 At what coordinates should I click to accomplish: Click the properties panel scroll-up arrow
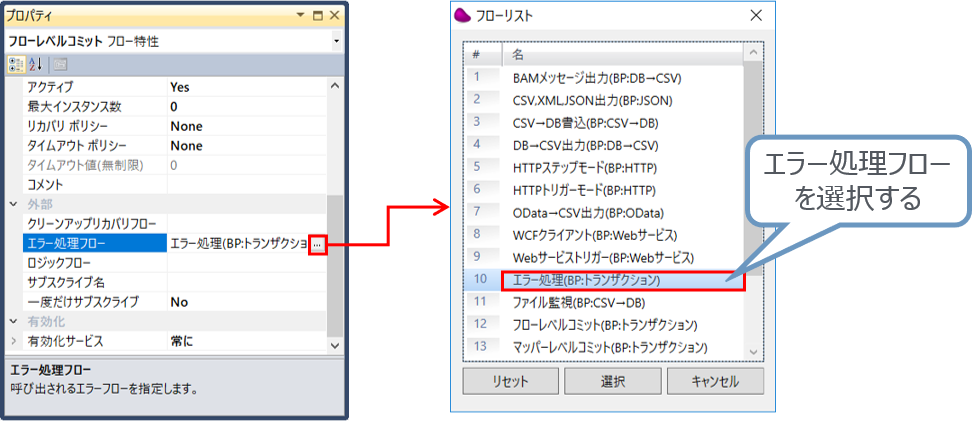(335, 86)
